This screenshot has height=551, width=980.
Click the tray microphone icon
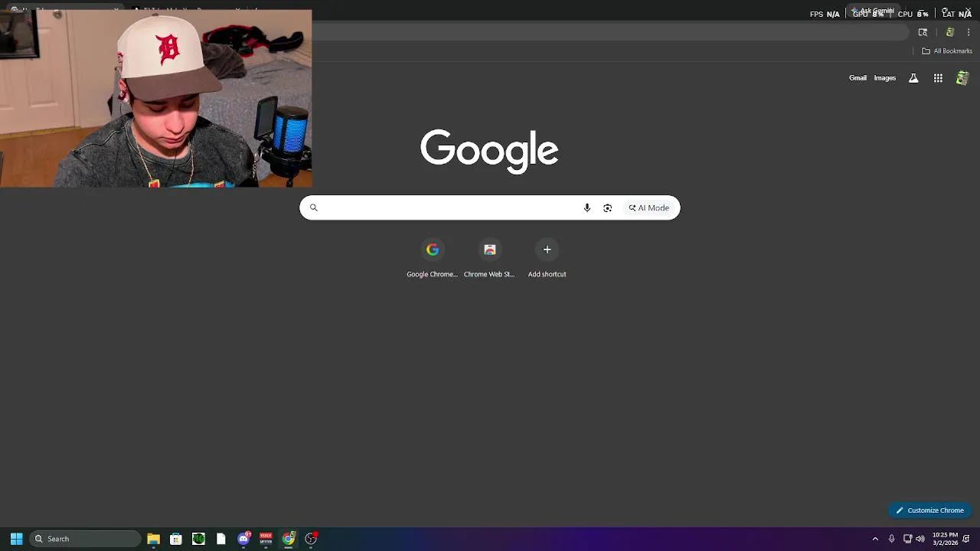click(x=891, y=539)
